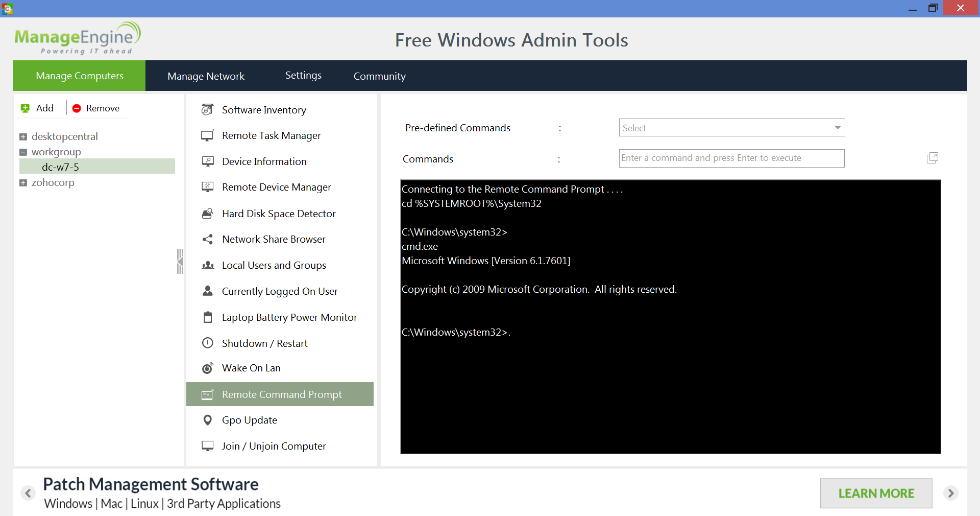Click the Join / Unjoin Computer icon
The height and width of the screenshot is (516, 980).
pos(207,446)
